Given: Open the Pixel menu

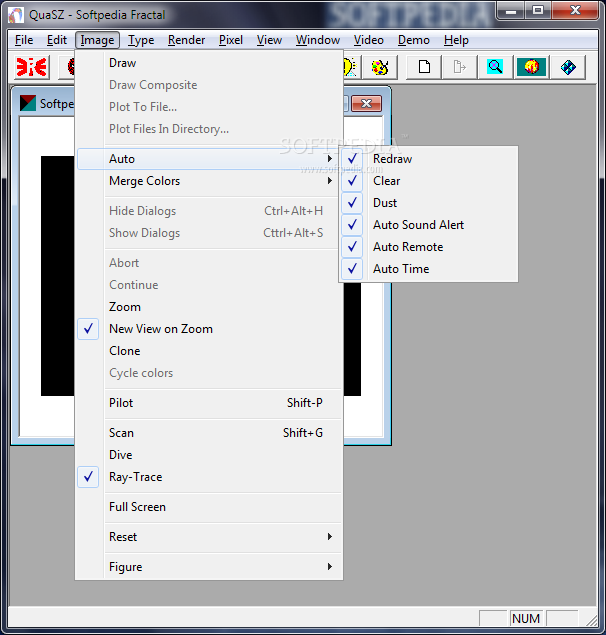Looking at the screenshot, I should pyautogui.click(x=231, y=40).
